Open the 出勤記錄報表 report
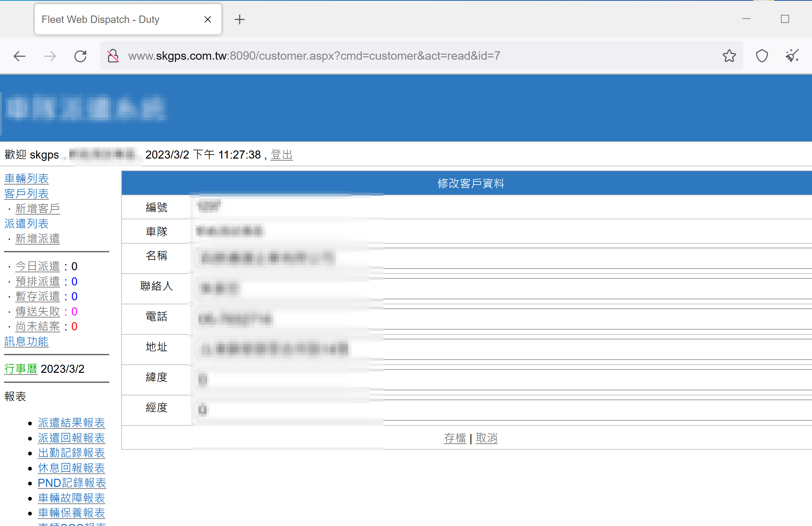Viewport: 812px width, 526px height. 71,453
